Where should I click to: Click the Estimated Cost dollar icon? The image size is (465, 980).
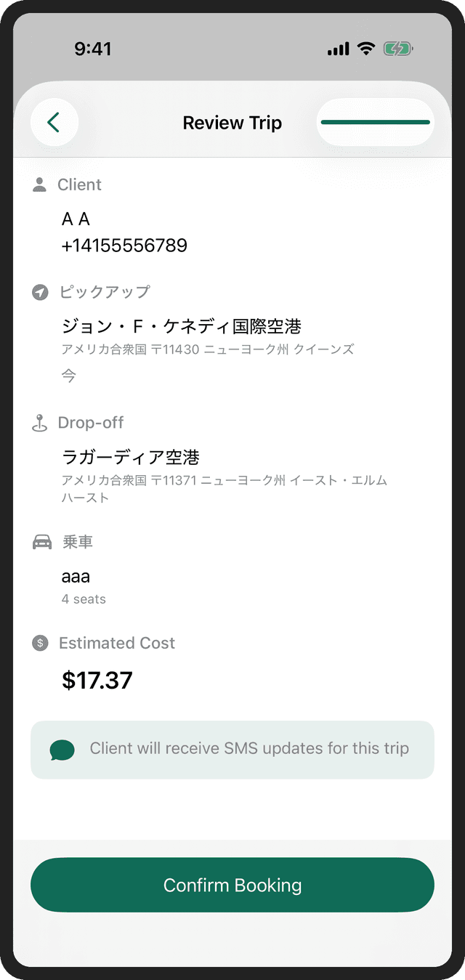tap(41, 643)
